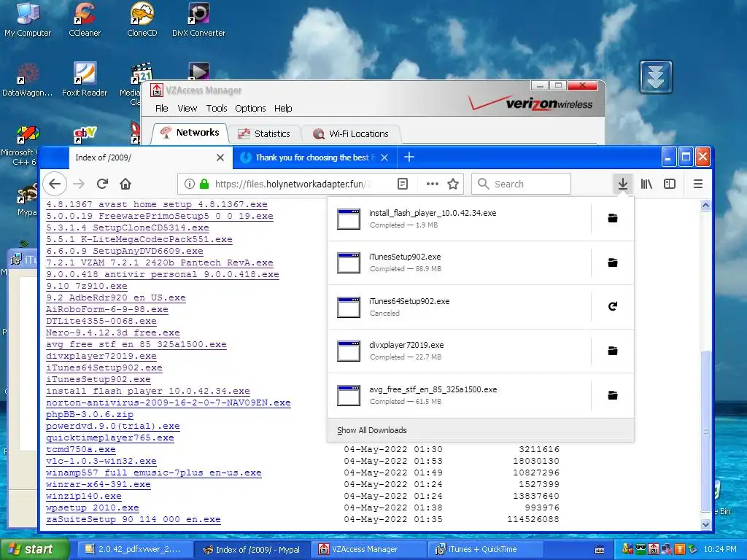Open containing folder for install_flash_player_10.0.42.34.exe
This screenshot has width=747, height=560.
613,219
